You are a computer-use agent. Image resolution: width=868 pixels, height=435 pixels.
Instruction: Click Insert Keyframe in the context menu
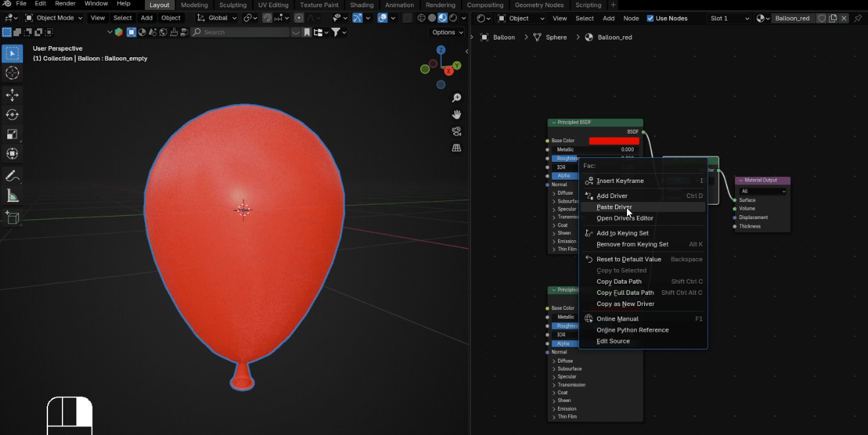[x=620, y=181]
